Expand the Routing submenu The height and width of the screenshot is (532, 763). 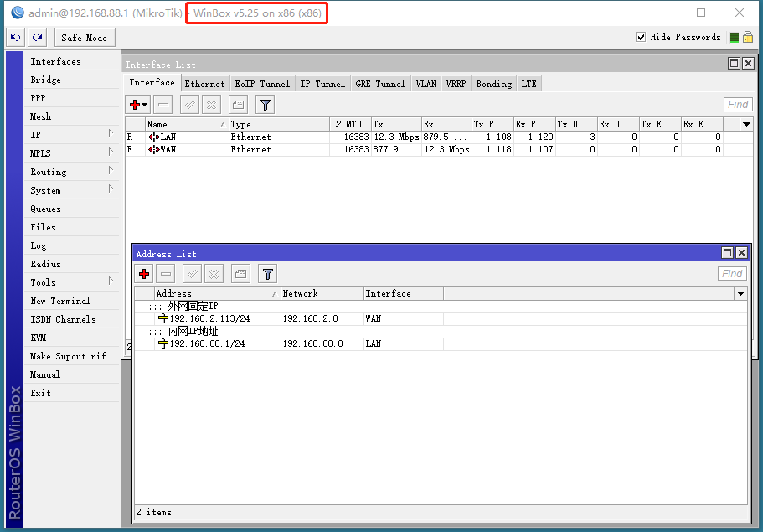point(71,173)
